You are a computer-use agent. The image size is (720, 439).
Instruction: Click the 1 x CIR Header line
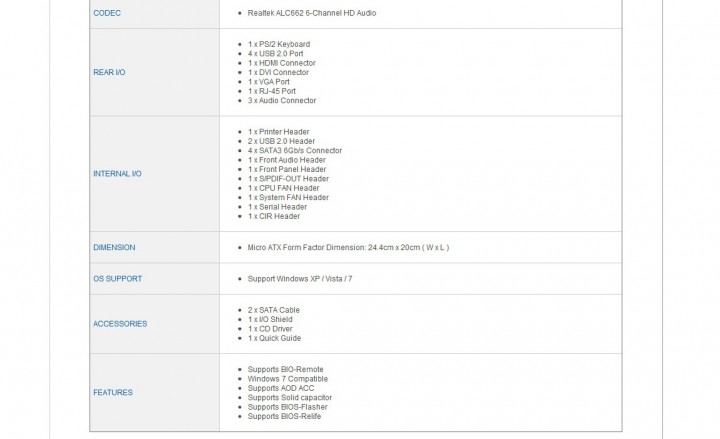click(274, 216)
